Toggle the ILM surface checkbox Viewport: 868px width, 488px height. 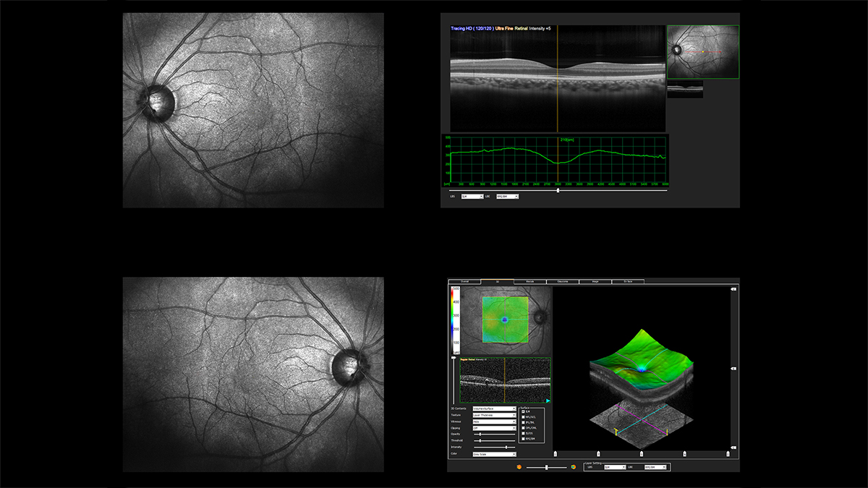[524, 411]
